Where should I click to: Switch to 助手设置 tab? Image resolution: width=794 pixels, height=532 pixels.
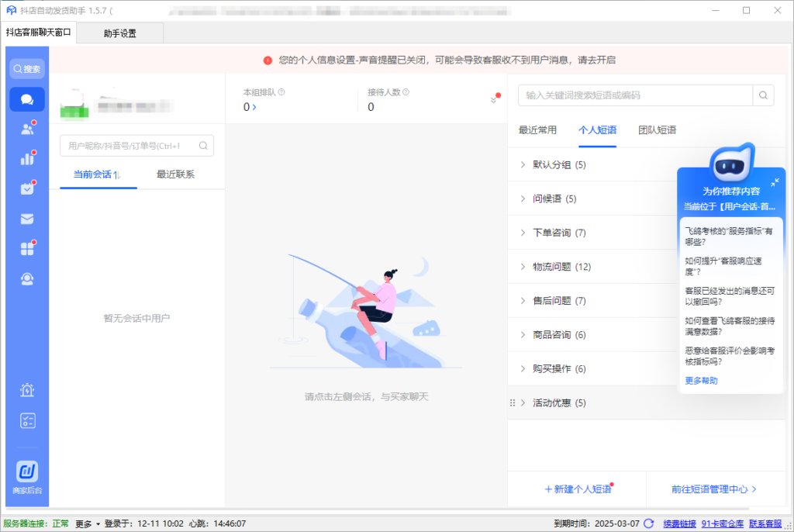tap(120, 33)
